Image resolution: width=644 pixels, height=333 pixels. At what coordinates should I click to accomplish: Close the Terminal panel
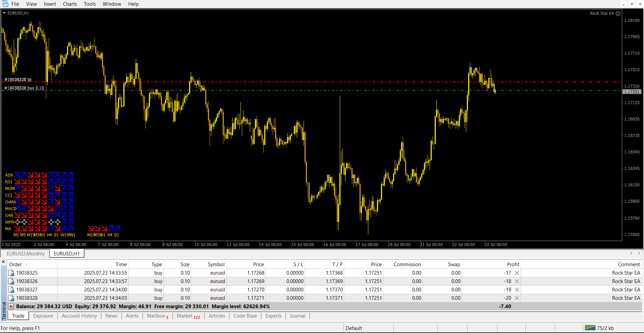[3, 262]
